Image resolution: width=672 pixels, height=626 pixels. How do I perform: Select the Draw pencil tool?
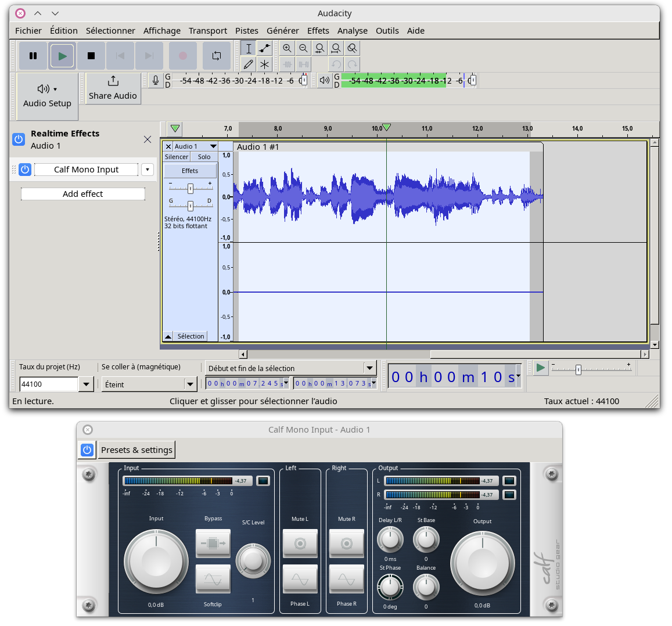[248, 64]
